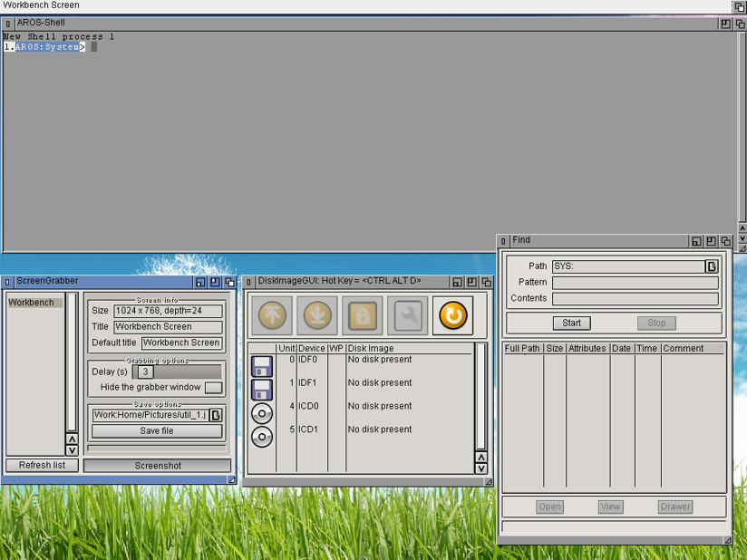Enable the Hide the grabber window checkbox
The image size is (747, 560).
(x=213, y=388)
